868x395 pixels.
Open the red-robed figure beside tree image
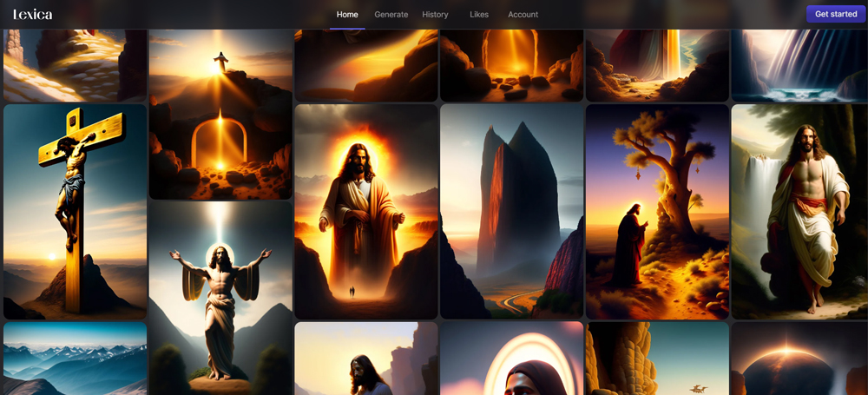pyautogui.click(x=657, y=212)
